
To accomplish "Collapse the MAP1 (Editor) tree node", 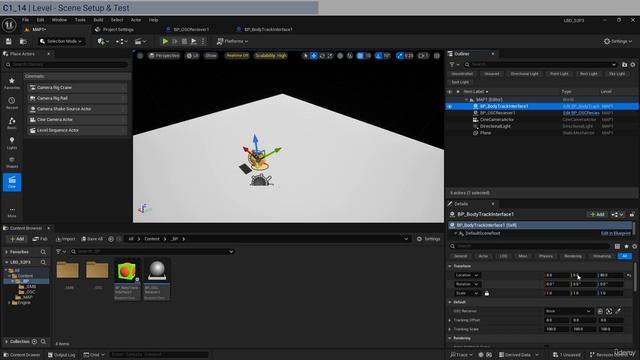I will [x=466, y=100].
